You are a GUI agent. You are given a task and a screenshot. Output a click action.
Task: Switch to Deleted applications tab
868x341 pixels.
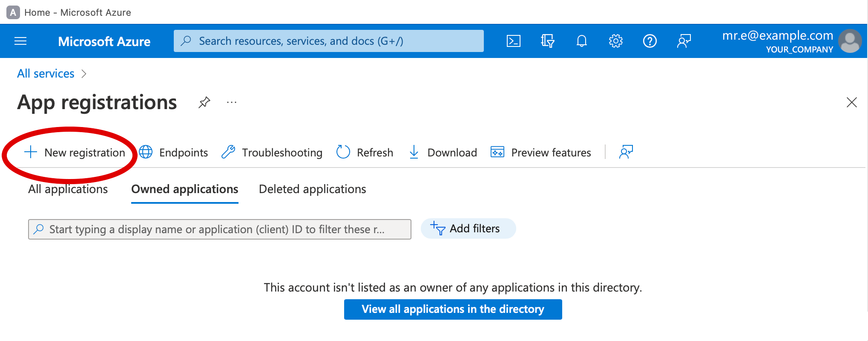313,189
